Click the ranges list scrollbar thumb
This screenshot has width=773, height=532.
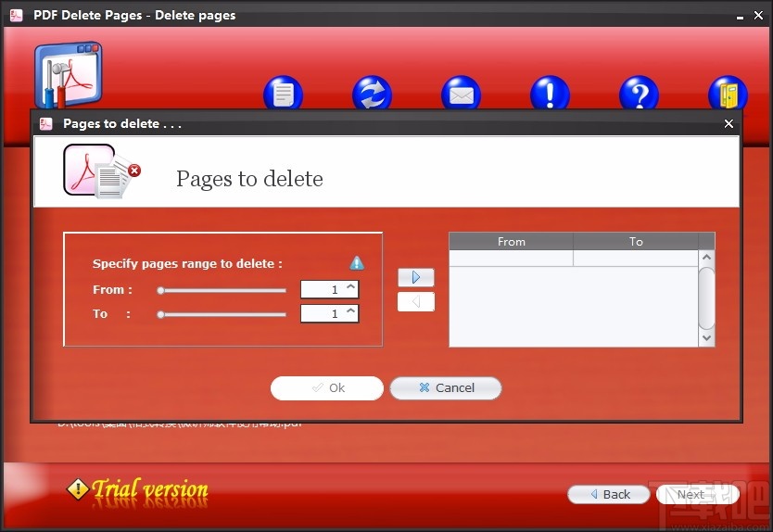click(706, 298)
